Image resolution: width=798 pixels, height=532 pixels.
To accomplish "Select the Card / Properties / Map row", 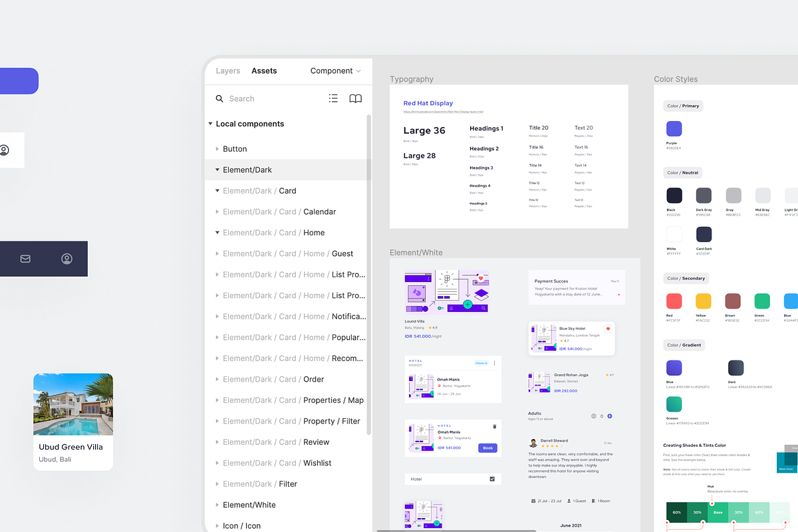I will tap(289, 400).
